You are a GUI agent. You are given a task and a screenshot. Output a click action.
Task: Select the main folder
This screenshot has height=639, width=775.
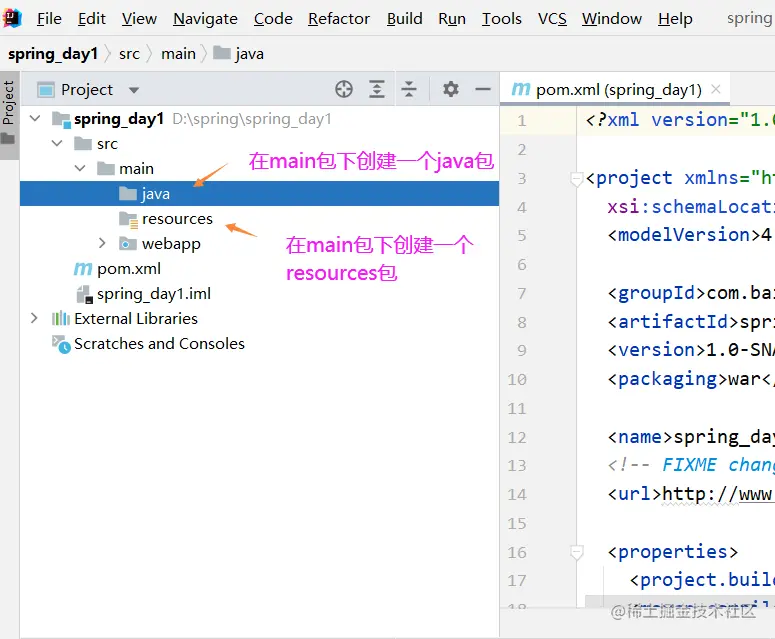coord(136,169)
